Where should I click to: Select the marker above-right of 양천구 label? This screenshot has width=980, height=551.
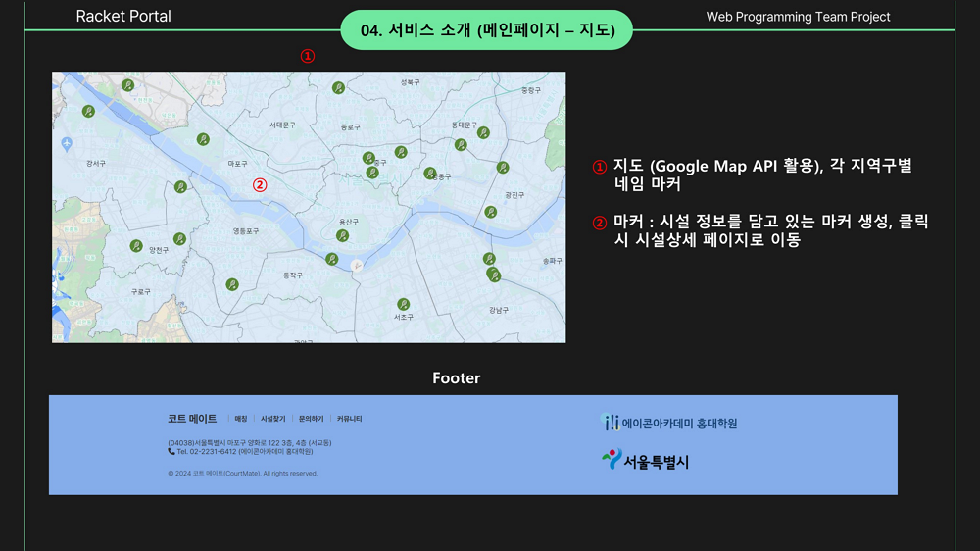179,238
